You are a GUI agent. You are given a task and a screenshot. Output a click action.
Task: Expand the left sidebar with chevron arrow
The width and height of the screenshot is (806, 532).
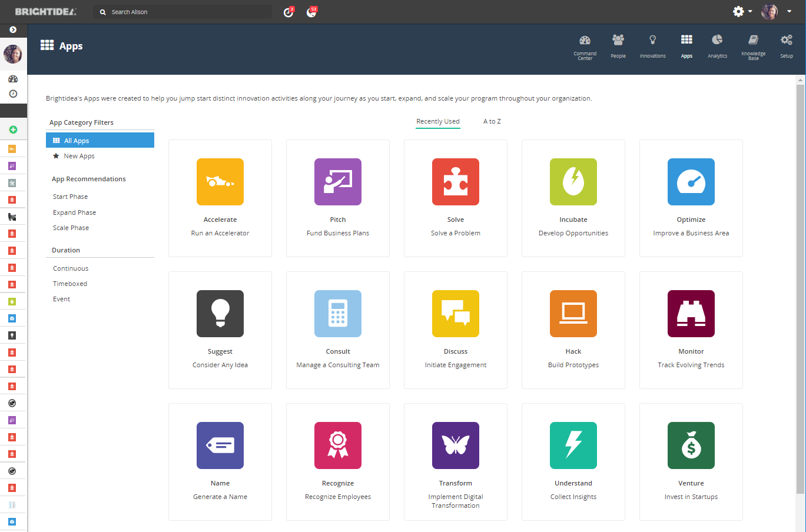[13, 29]
